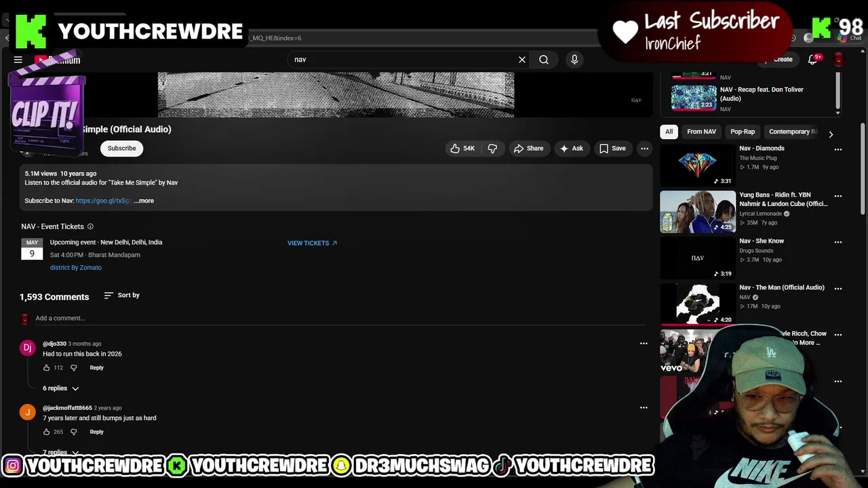Open the YouTube hamburger guide menu

18,60
